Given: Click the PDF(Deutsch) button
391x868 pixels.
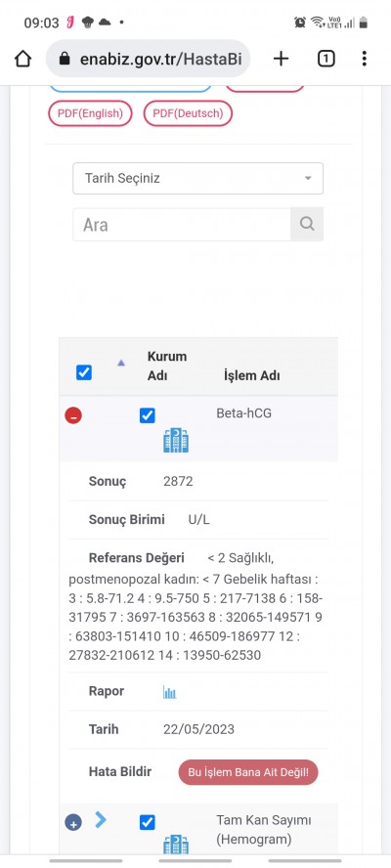Looking at the screenshot, I should click(x=188, y=113).
